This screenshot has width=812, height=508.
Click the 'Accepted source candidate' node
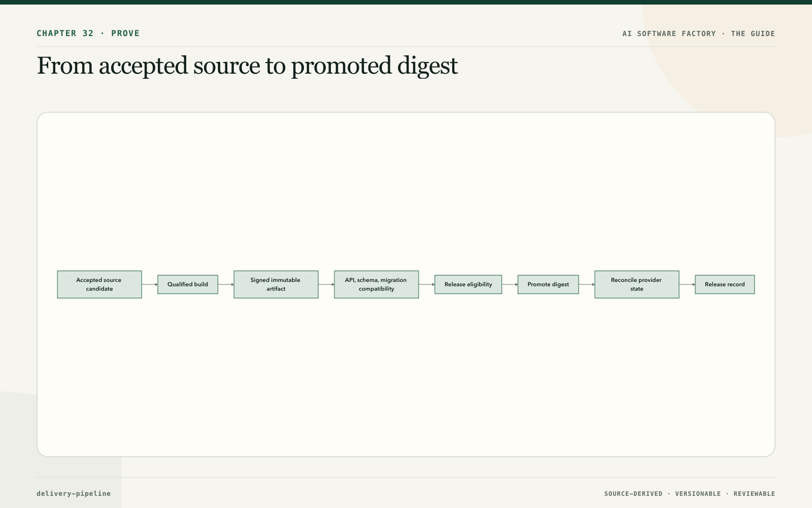(x=99, y=284)
